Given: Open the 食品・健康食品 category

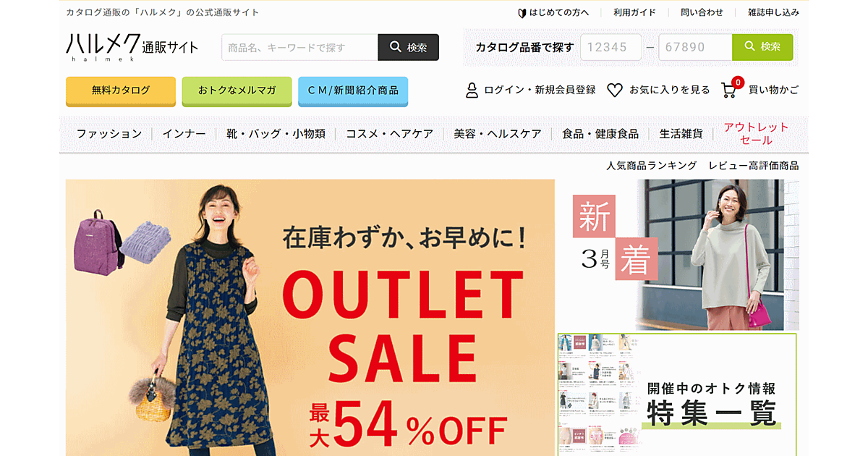Looking at the screenshot, I should coord(600,133).
